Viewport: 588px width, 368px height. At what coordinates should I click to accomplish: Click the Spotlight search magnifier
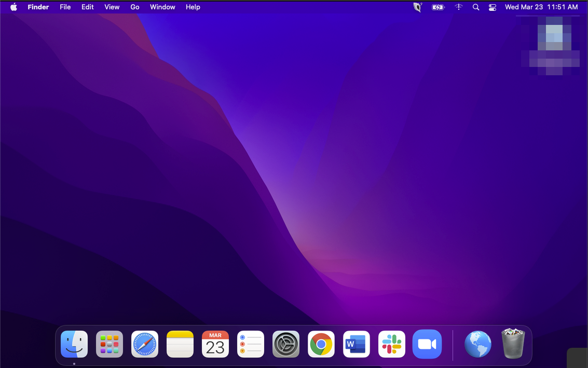[x=476, y=7]
